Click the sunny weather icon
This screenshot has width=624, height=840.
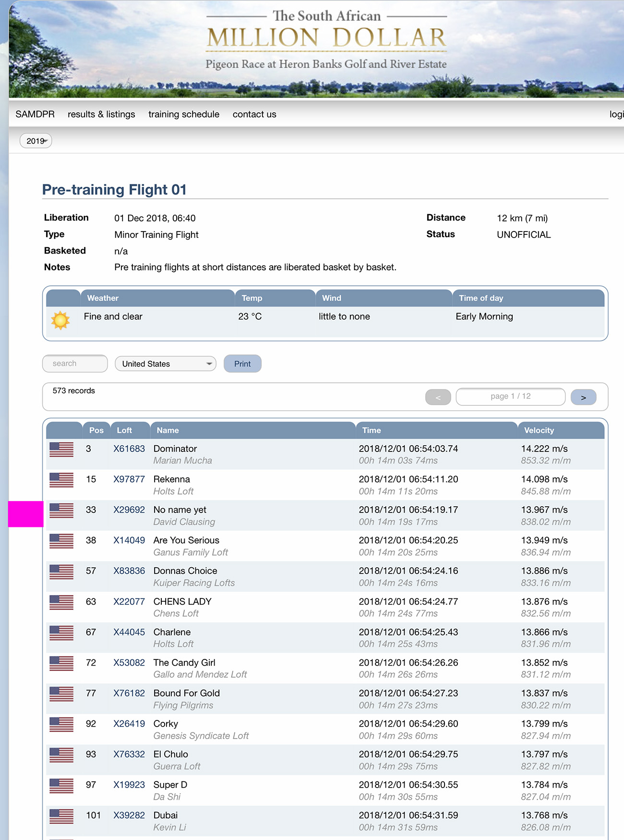point(60,320)
